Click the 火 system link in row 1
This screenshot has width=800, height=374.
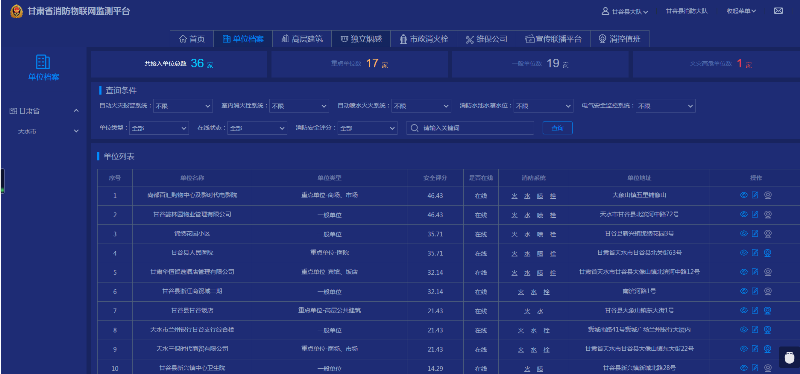(514, 195)
